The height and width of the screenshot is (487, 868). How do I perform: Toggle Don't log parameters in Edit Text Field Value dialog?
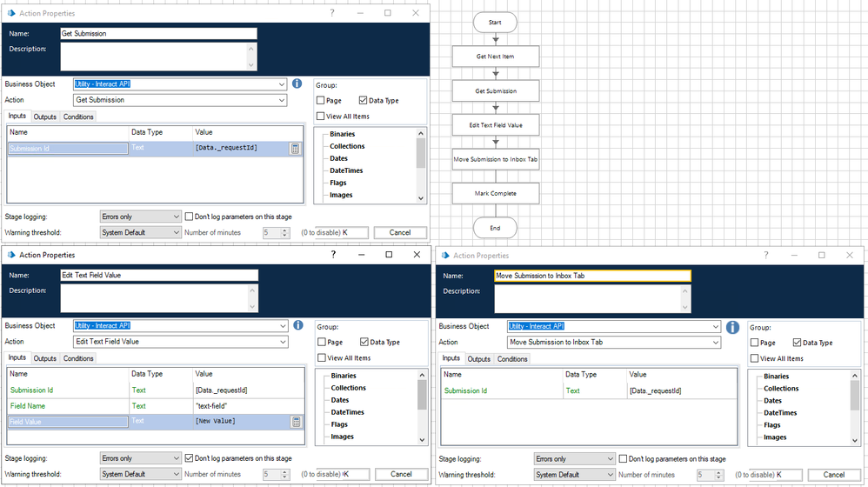(190, 458)
